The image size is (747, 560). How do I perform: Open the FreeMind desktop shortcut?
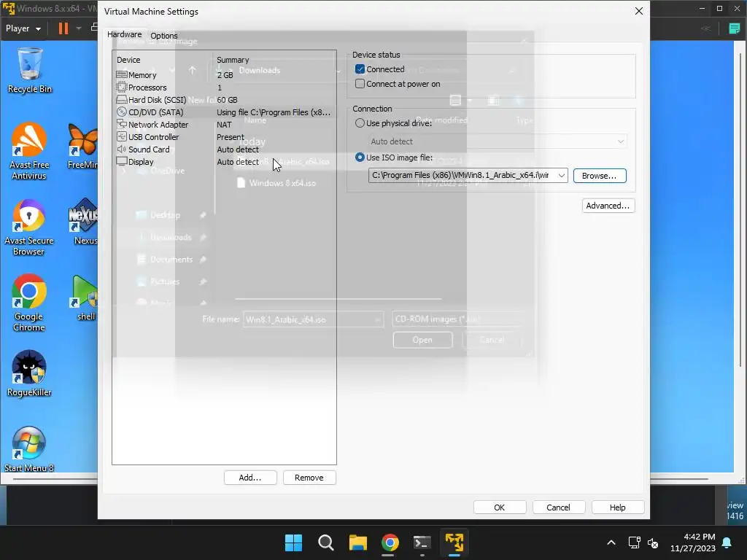click(82, 146)
